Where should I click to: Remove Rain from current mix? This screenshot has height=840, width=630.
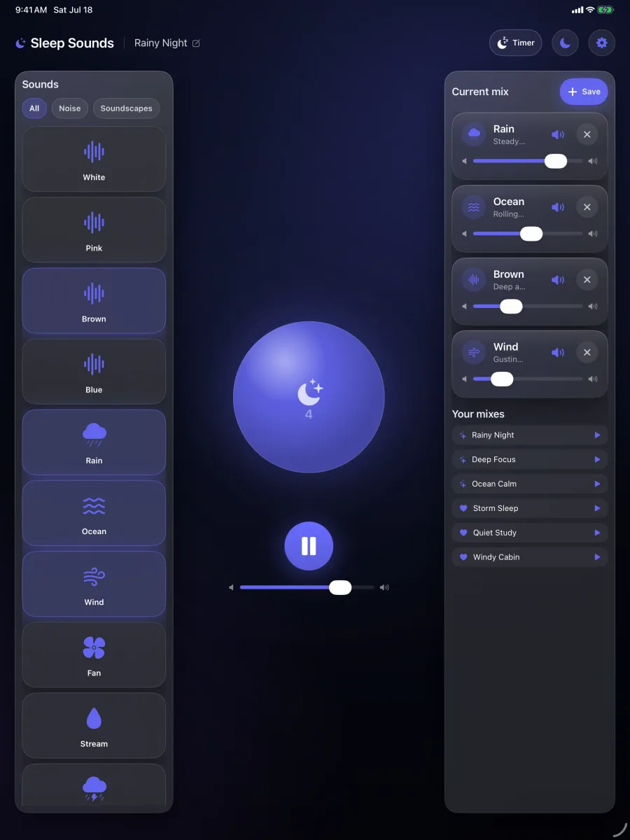click(x=587, y=134)
